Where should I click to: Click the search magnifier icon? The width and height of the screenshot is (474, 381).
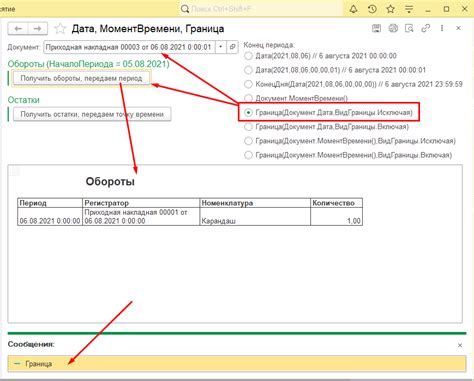pyautogui.click(x=185, y=9)
